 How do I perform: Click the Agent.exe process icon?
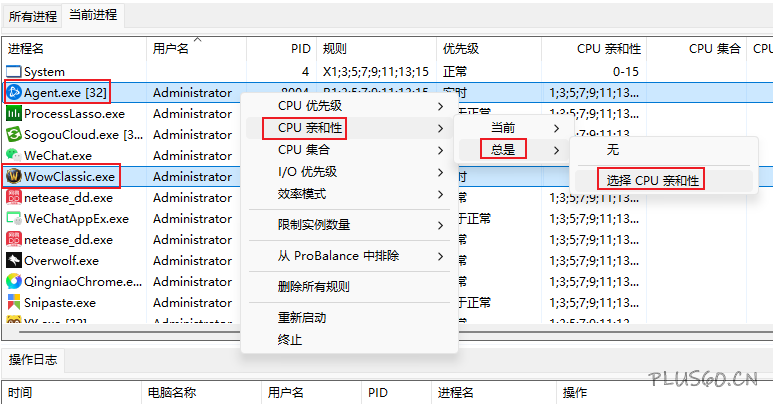pyautogui.click(x=13, y=93)
